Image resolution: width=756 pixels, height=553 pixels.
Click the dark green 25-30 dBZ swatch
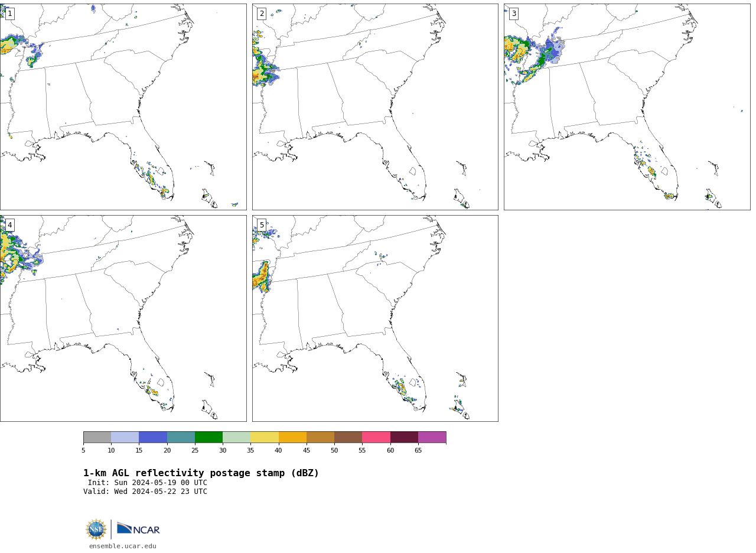[x=208, y=437]
